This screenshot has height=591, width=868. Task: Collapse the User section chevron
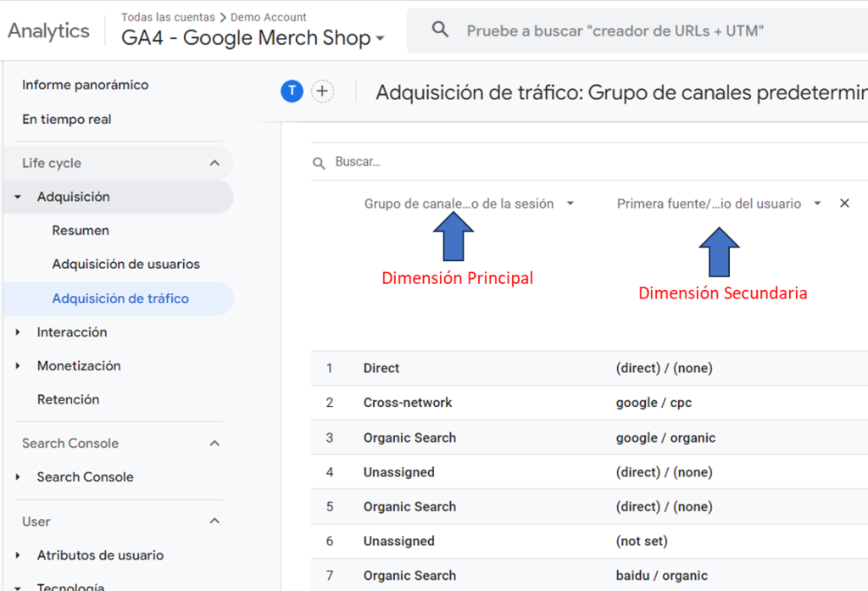pyautogui.click(x=214, y=521)
